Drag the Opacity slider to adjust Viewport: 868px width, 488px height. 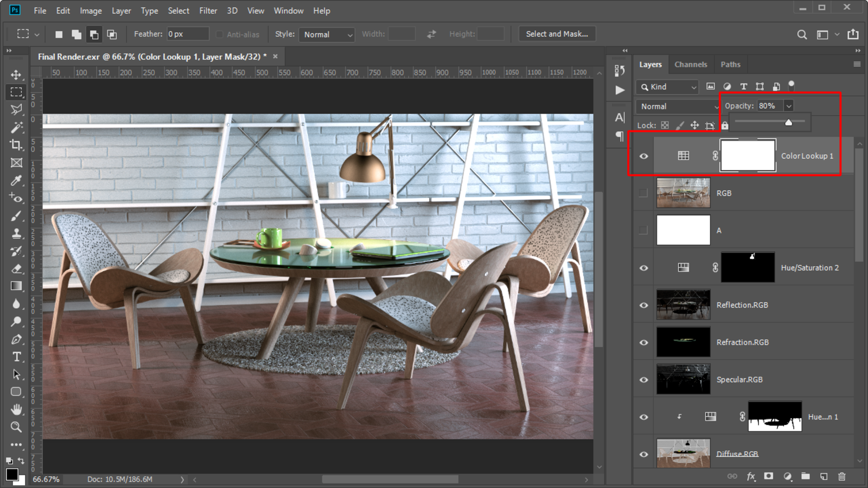788,122
